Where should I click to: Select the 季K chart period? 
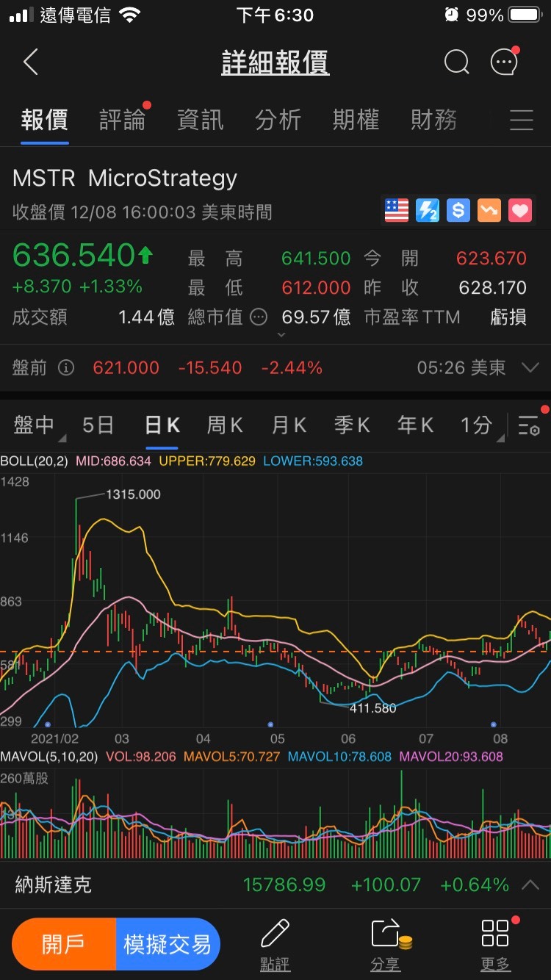[x=352, y=425]
